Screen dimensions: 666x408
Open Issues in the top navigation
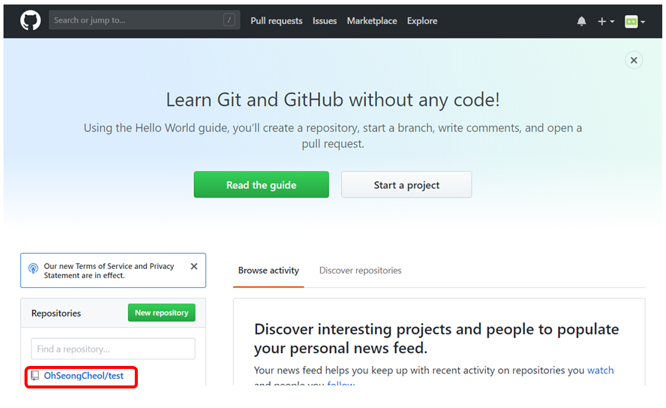pos(325,21)
